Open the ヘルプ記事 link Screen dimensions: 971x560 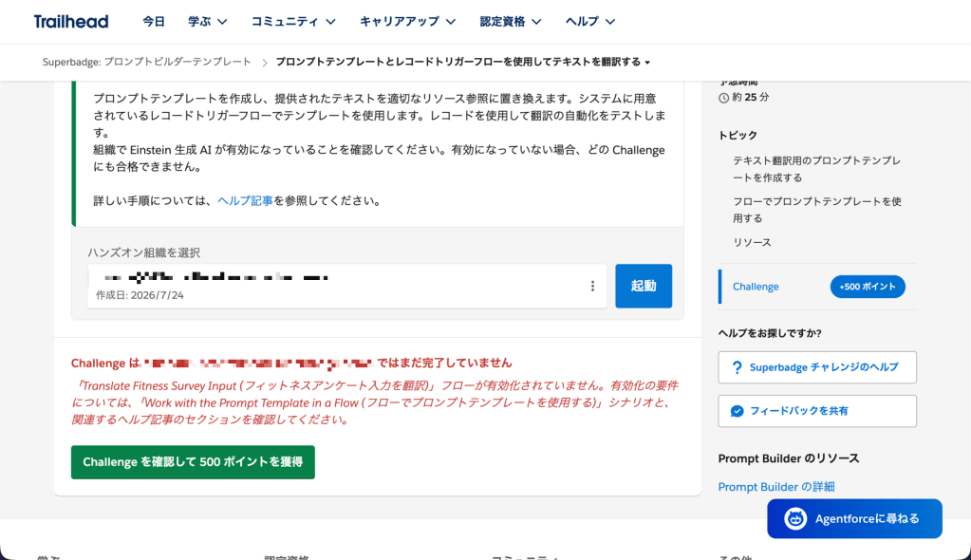coord(245,200)
